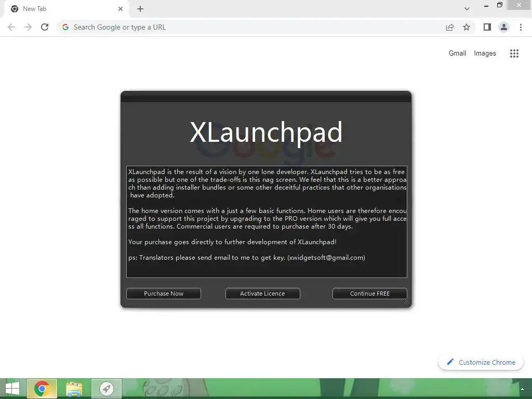Click the large XLaunchpad title text
The image size is (532, 399).
click(x=267, y=132)
